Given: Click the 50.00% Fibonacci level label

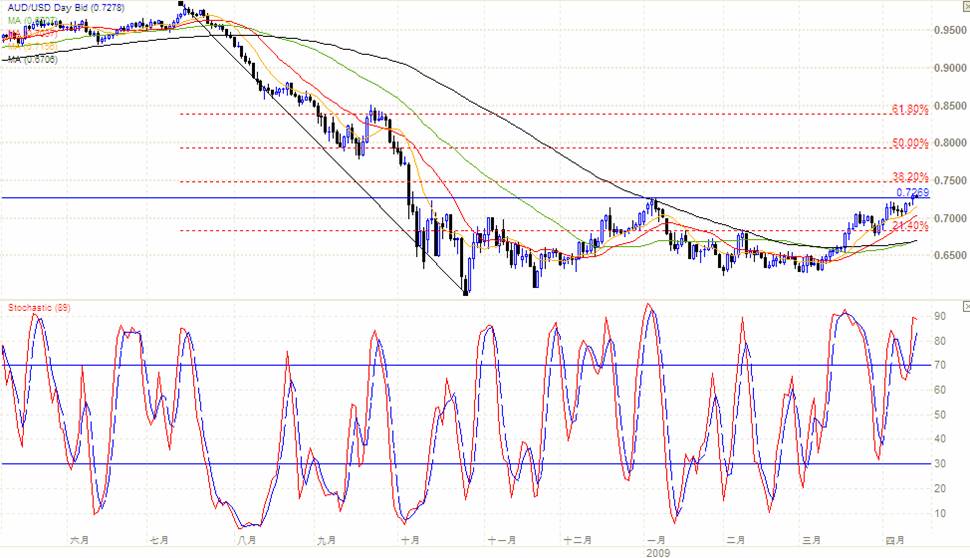Looking at the screenshot, I should point(910,143).
